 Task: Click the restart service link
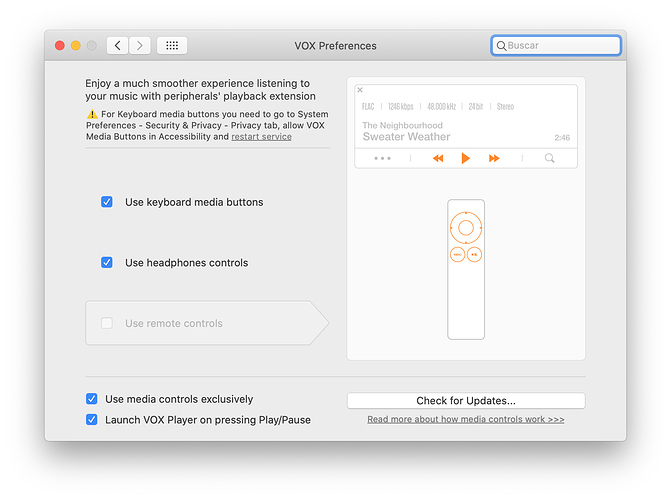261,137
